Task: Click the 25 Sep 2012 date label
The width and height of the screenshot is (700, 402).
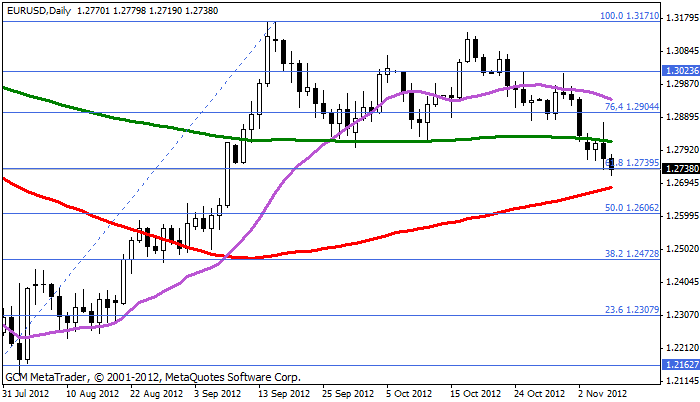Action: click(x=348, y=394)
